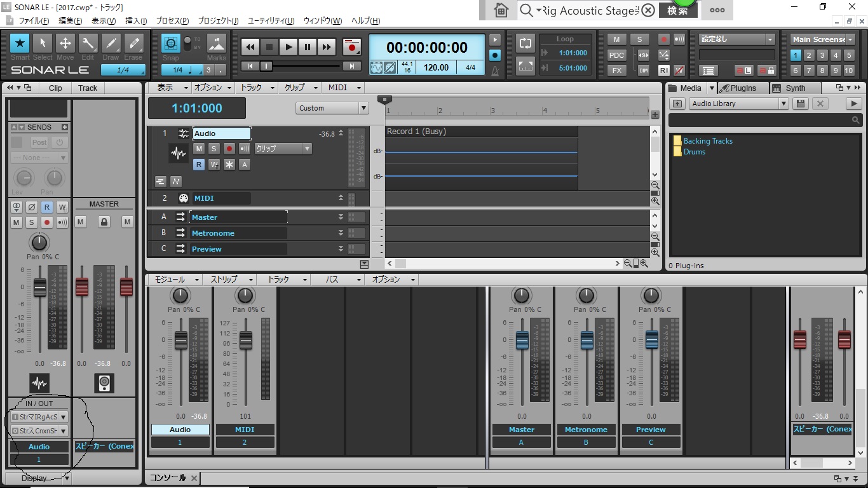868x488 pixels.
Task: Open the 編集(E) menu
Action: [x=71, y=21]
